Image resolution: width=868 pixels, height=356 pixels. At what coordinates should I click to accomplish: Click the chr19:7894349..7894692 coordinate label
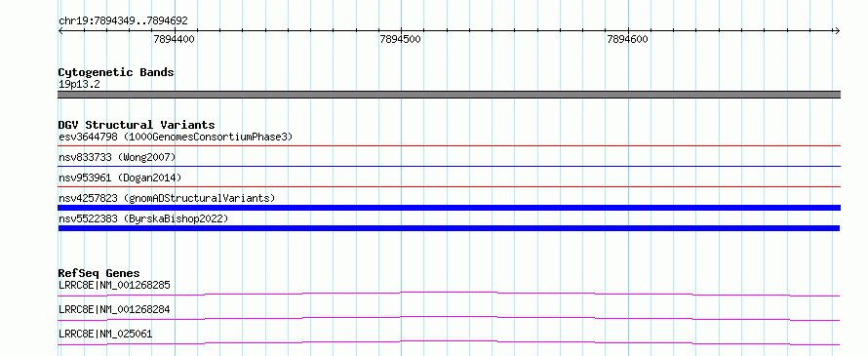click(x=123, y=21)
